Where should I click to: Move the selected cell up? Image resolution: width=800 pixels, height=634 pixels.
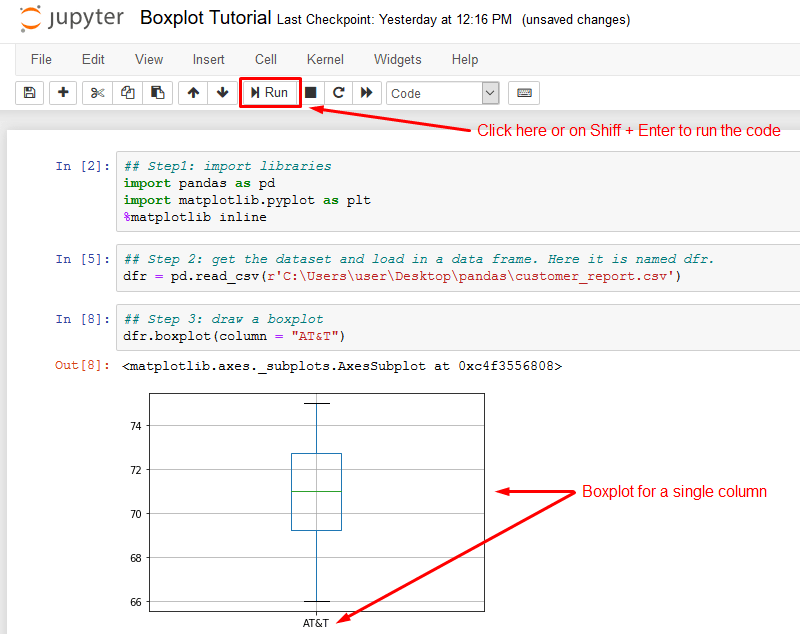193,93
